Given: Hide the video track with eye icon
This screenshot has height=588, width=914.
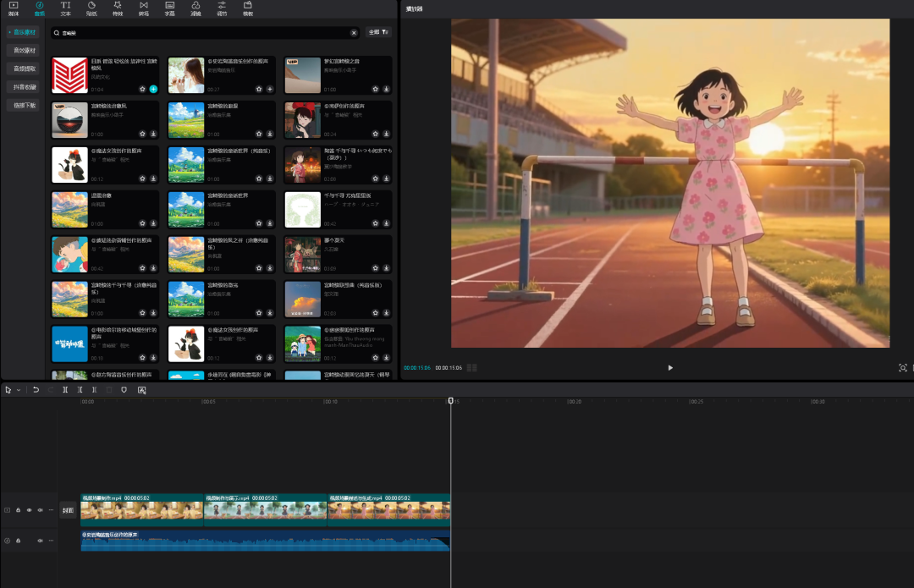Looking at the screenshot, I should click(29, 510).
